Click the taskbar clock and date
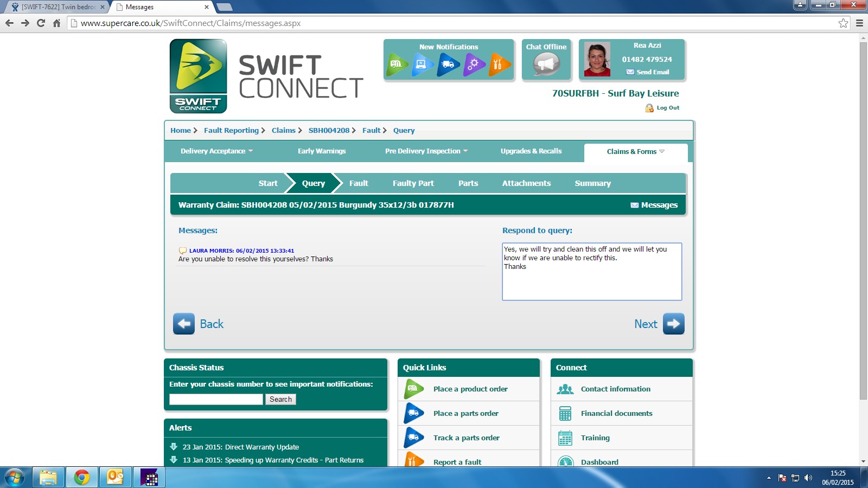 pyautogui.click(x=838, y=478)
